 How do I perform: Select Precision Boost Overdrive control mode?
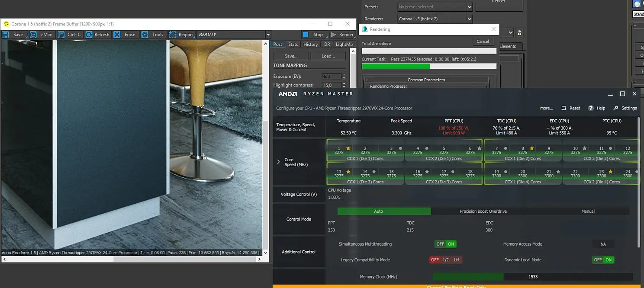[483, 211]
